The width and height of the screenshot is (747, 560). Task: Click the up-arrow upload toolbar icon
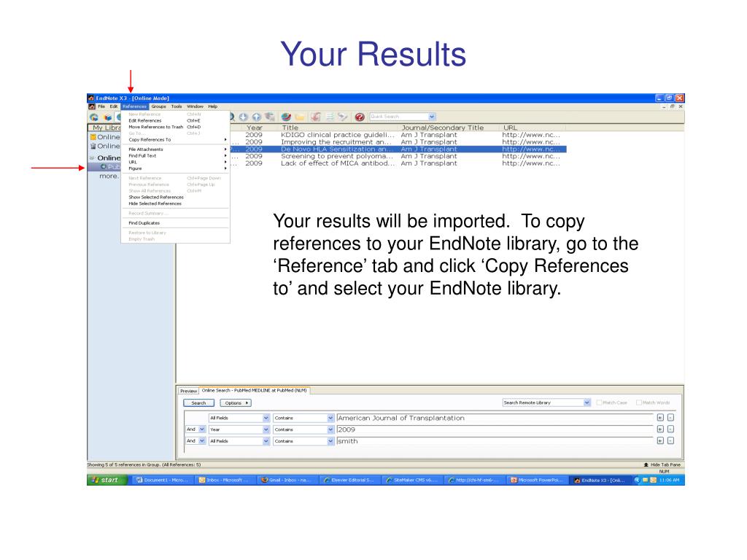256,117
